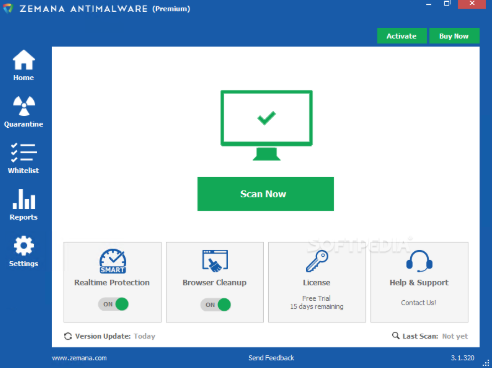Open the Quarantine section

(23, 112)
